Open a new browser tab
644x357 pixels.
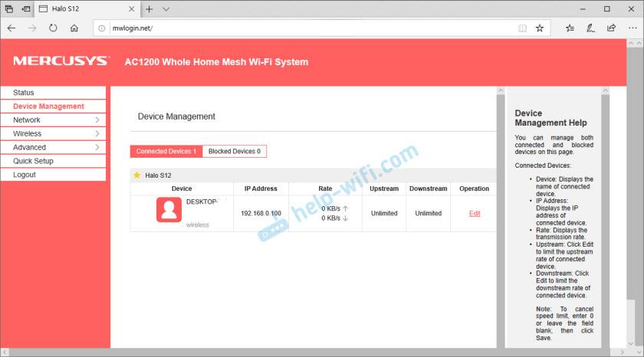pyautogui.click(x=149, y=8)
